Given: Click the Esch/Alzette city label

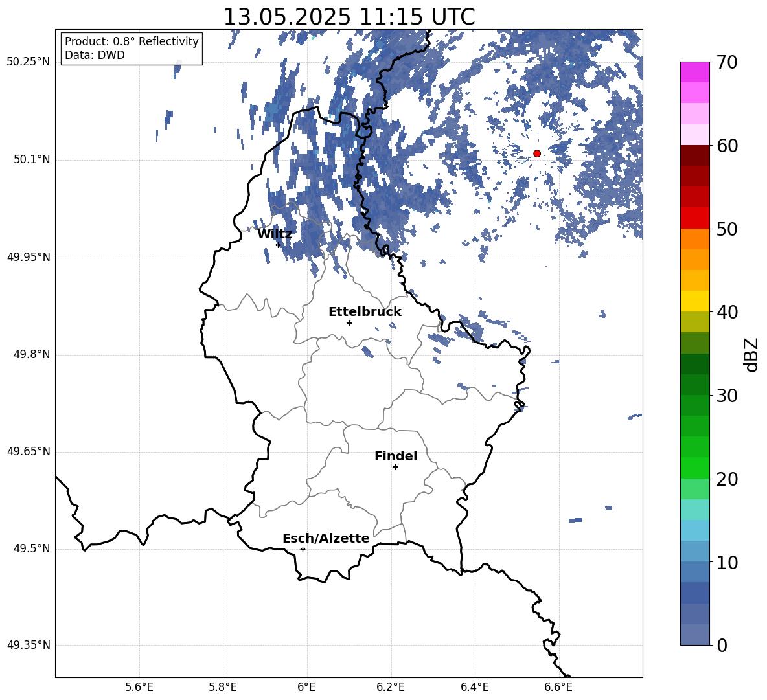Looking at the screenshot, I should click(326, 538).
